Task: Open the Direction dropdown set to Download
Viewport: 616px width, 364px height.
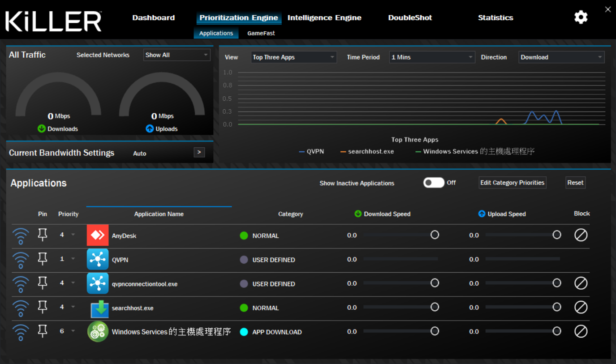Action: click(561, 57)
